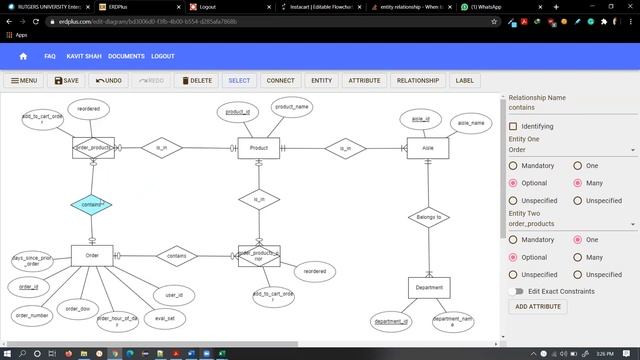Switch to the entity relationship tab
Screen dimensions: 640x360
point(411,7)
